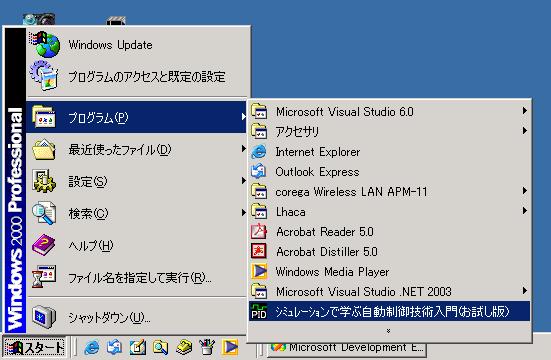Choose ファイル名を指定して実行(R)... entry
This screenshot has height=360, width=551.
click(x=137, y=277)
